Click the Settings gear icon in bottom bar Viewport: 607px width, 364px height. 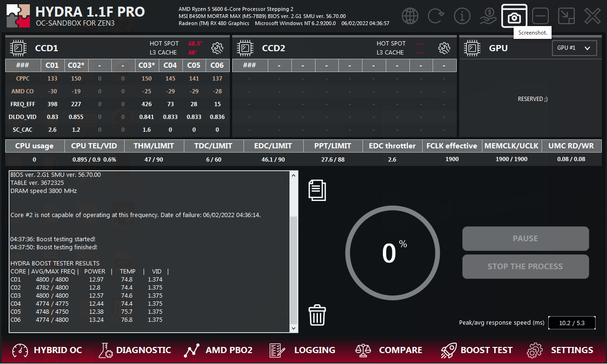point(535,350)
